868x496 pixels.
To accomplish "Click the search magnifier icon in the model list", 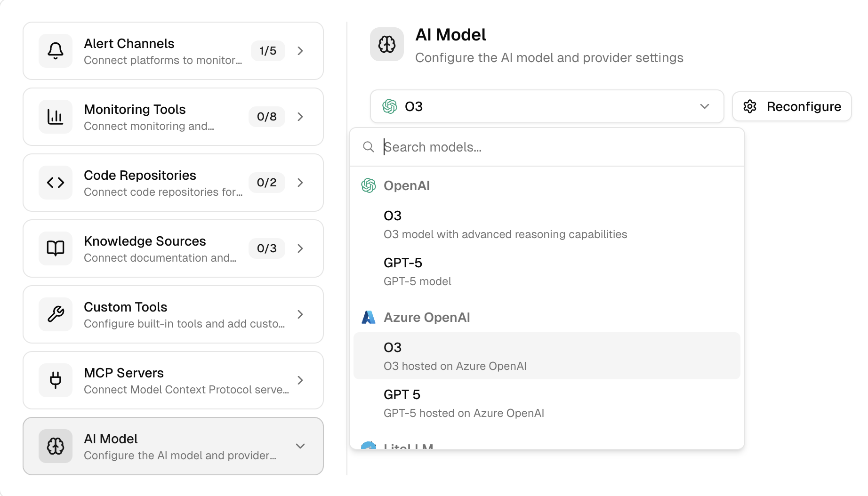I will pyautogui.click(x=369, y=147).
